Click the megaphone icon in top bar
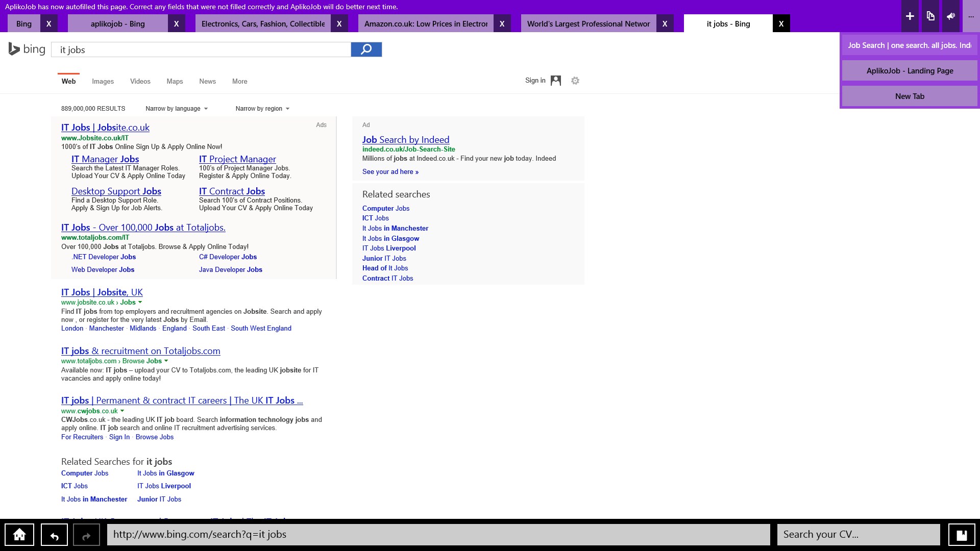Screen dimensions: 980x551 click(x=950, y=16)
